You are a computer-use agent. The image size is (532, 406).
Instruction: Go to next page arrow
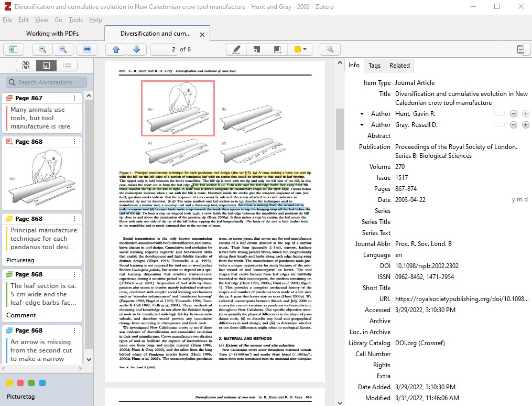[x=136, y=49]
